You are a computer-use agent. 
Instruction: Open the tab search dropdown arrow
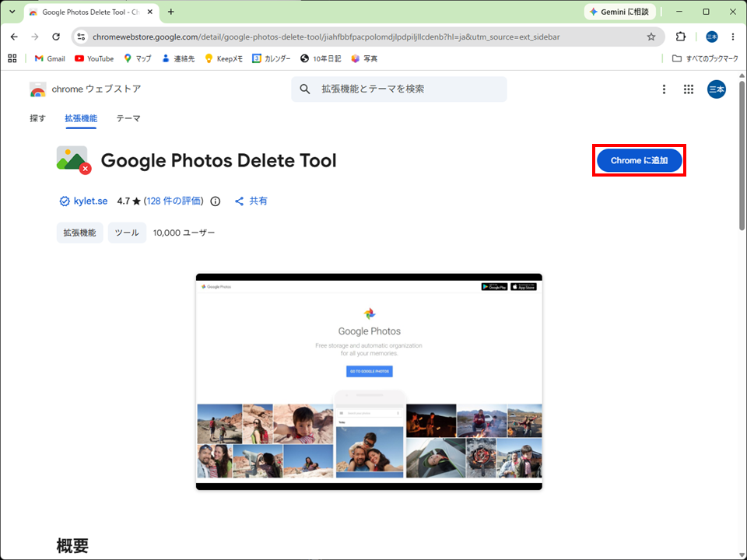tap(12, 12)
